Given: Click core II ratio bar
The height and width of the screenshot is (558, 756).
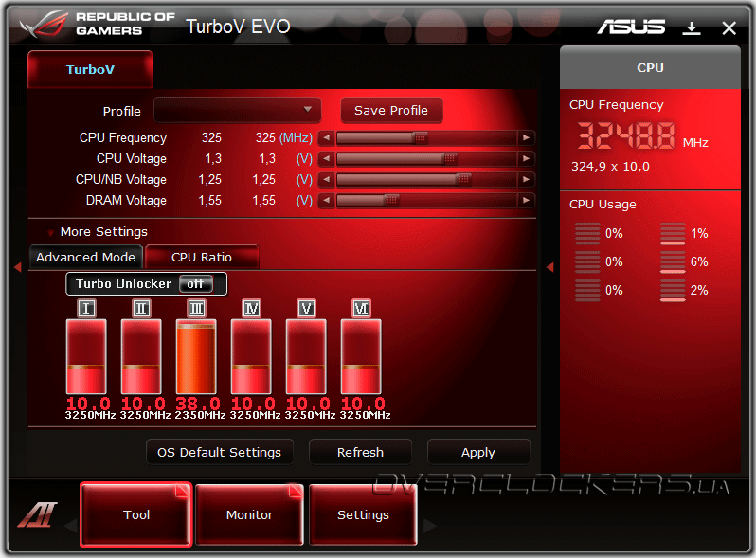Looking at the screenshot, I should tap(141, 356).
